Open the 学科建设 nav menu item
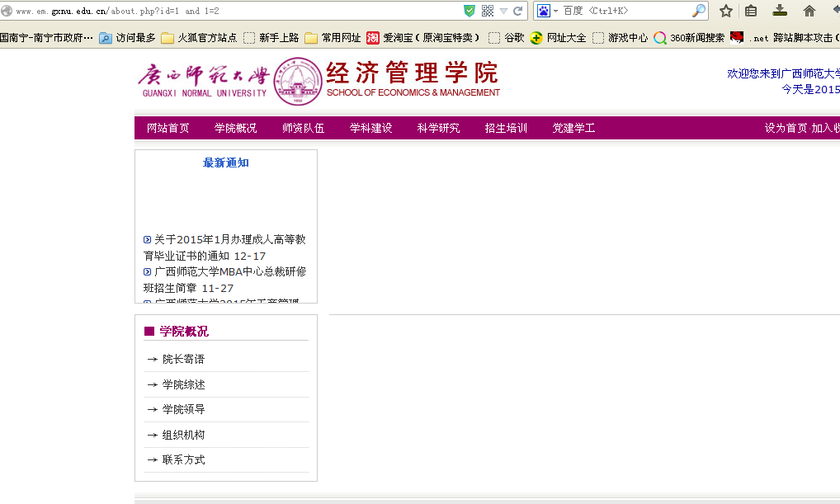840x504 pixels. pyautogui.click(x=370, y=128)
